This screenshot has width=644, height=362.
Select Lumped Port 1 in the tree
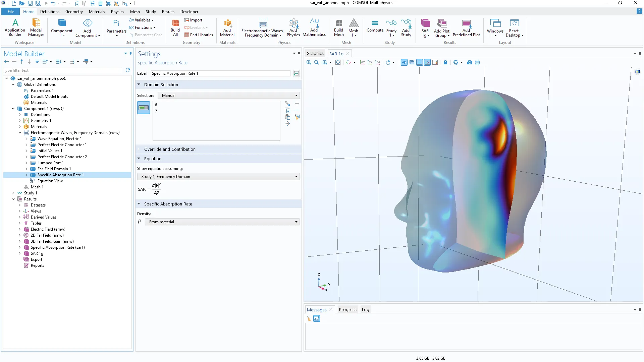[x=50, y=163]
